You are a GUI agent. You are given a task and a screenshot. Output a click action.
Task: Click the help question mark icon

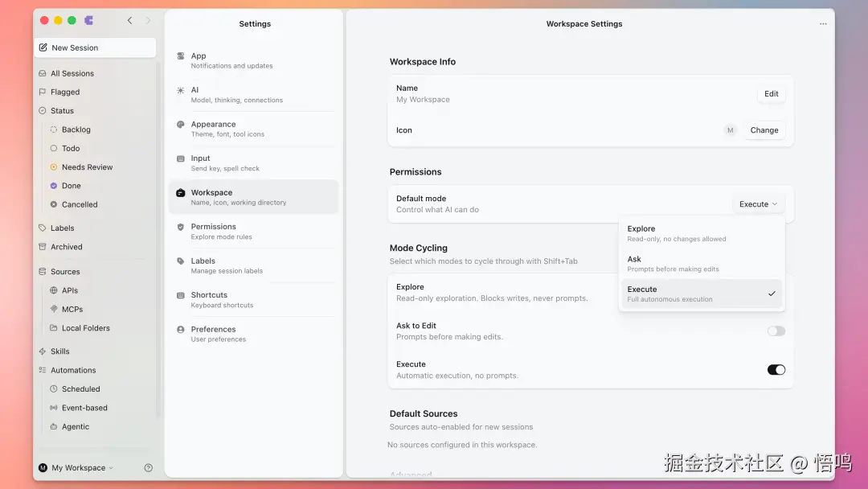(x=149, y=468)
